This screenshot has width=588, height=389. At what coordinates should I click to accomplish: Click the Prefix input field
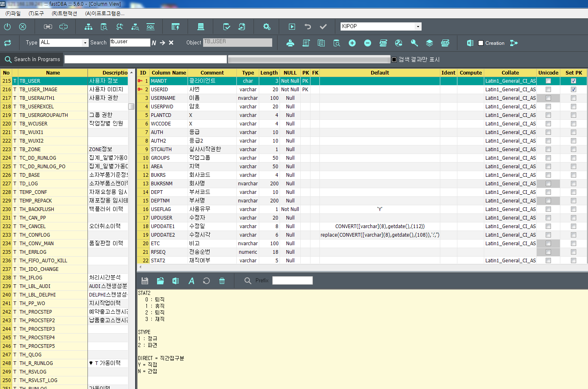point(293,280)
